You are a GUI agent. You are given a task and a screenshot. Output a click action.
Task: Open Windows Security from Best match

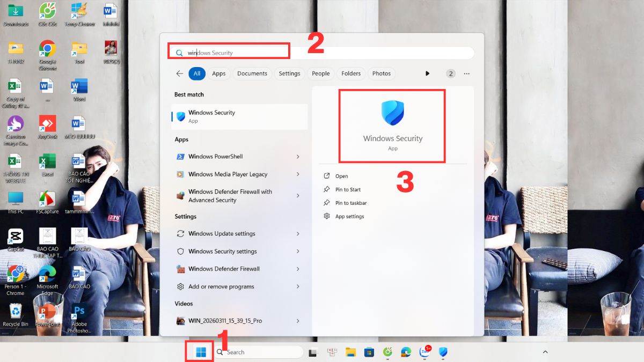coord(239,116)
